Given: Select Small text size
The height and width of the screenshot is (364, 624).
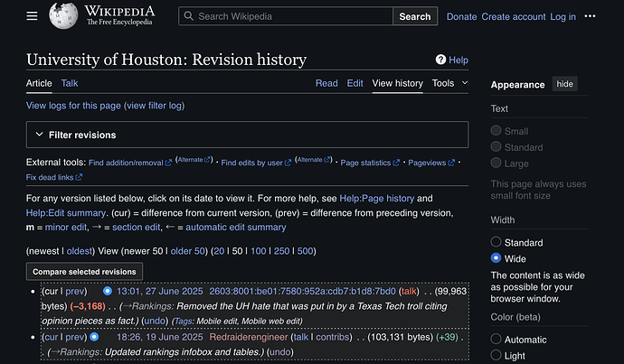Looking at the screenshot, I should coord(496,130).
